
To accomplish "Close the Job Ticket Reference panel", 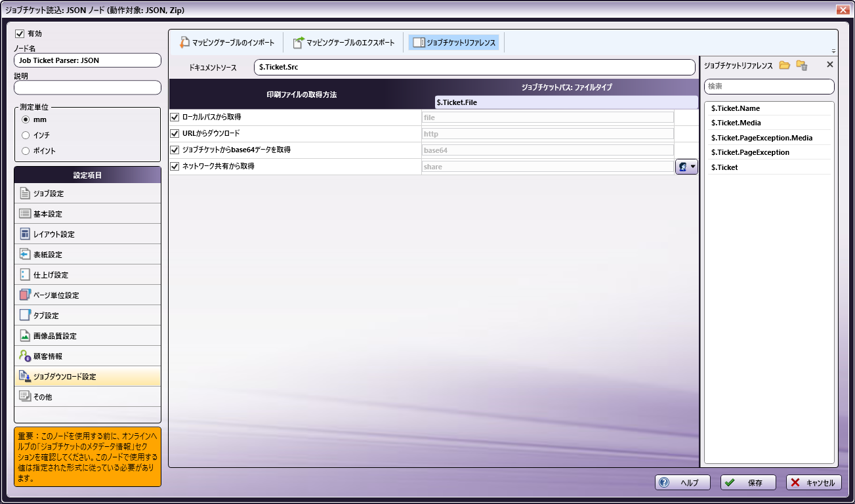I will [x=829, y=65].
